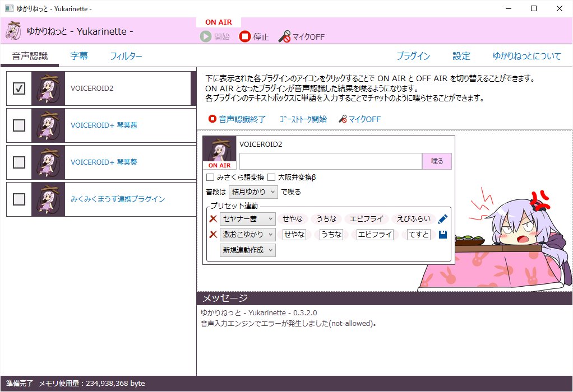Click the 喋る speak button
This screenshot has width=573, height=392.
(437, 161)
